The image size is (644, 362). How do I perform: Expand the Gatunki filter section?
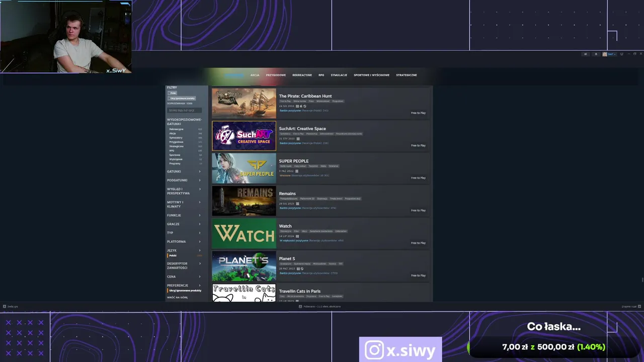[184, 171]
